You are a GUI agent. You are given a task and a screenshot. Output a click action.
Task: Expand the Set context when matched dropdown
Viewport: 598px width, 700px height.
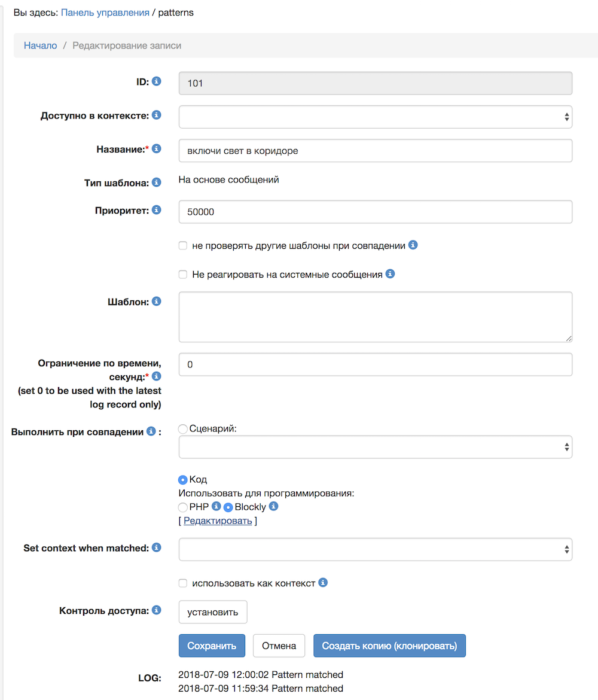point(375,549)
